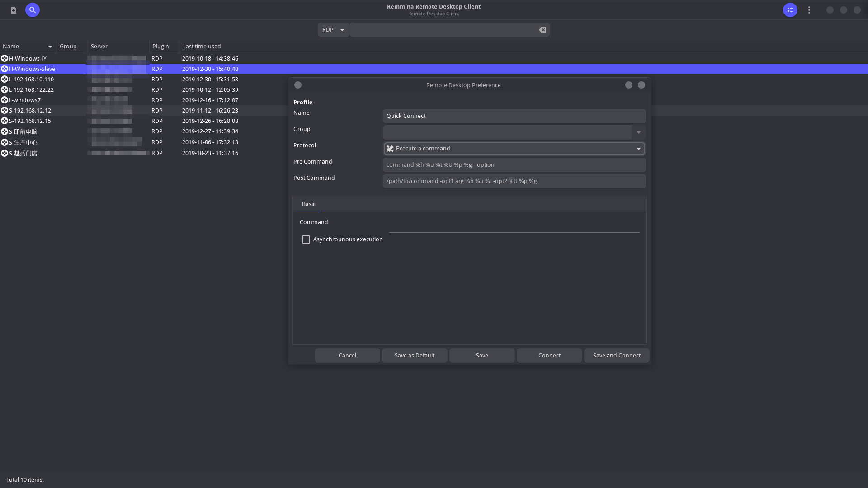This screenshot has width=868, height=488.
Task: Clear the quick connect field icon
Action: [x=542, y=30]
